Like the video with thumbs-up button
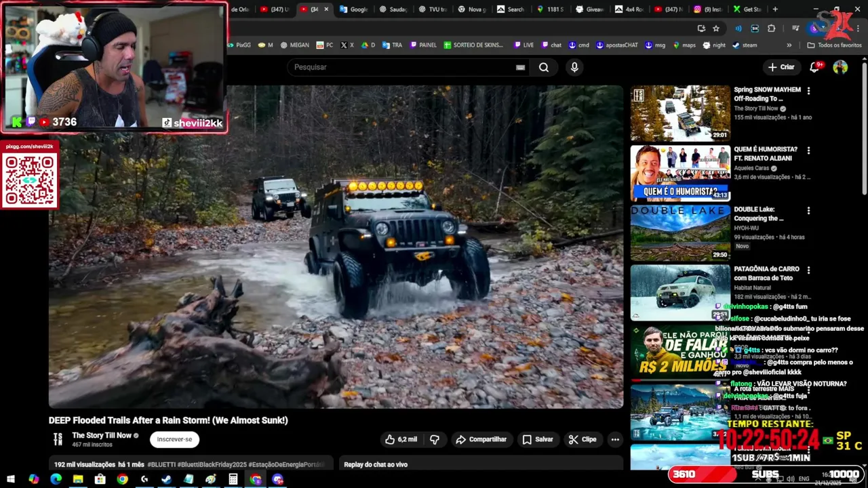 [x=401, y=439]
